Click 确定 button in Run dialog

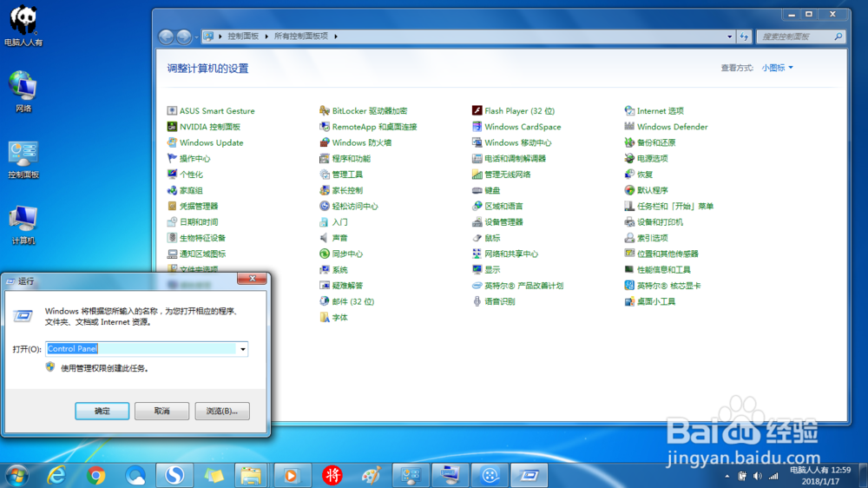tap(102, 411)
